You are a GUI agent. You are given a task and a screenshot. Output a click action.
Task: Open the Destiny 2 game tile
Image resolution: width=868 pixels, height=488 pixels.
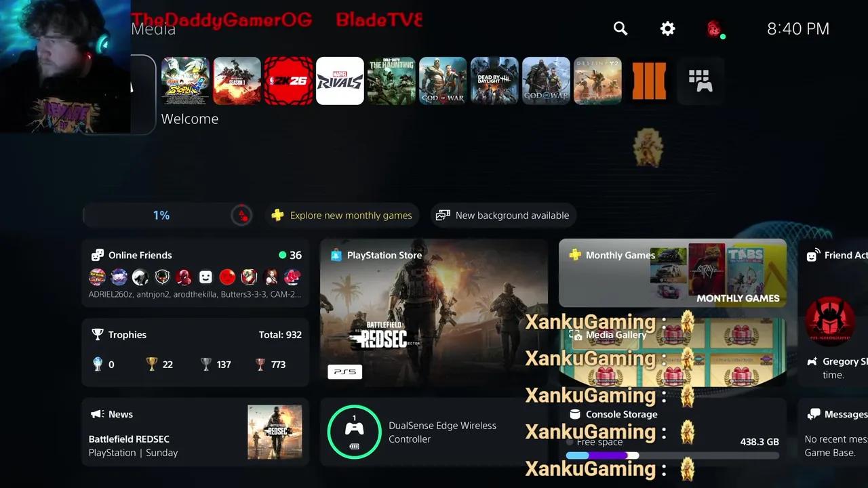[x=598, y=81]
